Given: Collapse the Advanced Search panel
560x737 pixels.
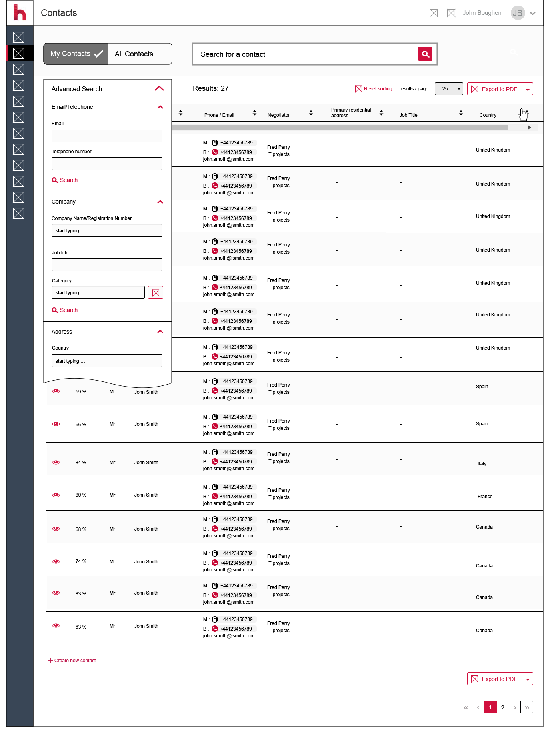Looking at the screenshot, I should pos(159,88).
